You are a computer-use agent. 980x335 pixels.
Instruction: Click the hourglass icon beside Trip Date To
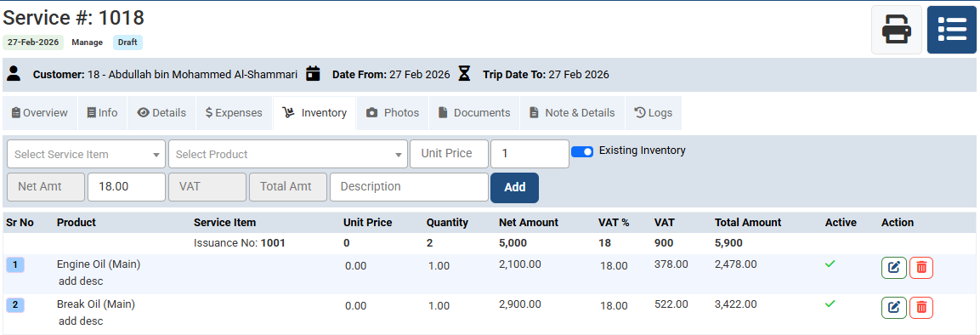click(x=464, y=74)
